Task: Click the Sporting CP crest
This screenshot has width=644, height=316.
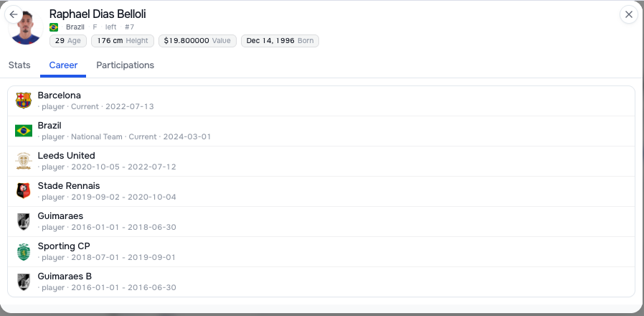Action: tap(24, 251)
